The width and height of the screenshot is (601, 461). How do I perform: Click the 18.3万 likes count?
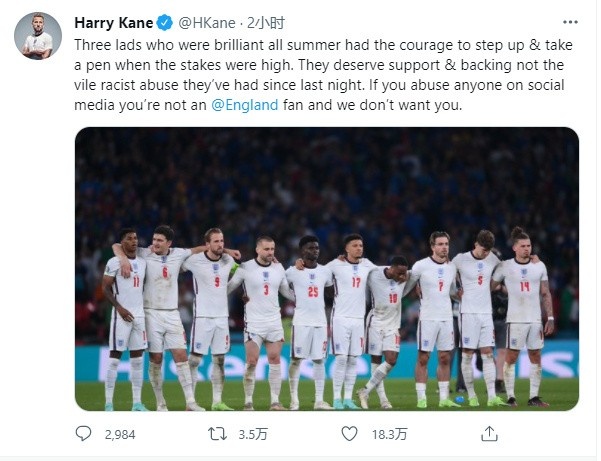[x=389, y=435]
